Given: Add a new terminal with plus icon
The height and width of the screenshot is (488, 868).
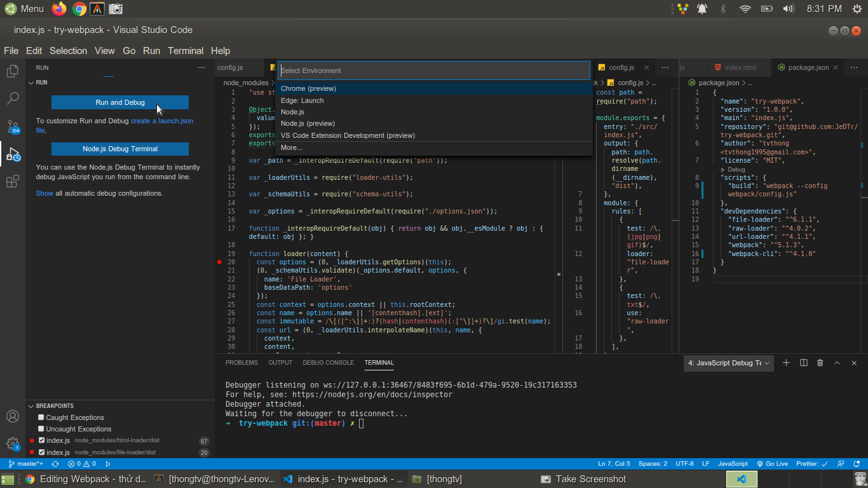Looking at the screenshot, I should pos(786,363).
